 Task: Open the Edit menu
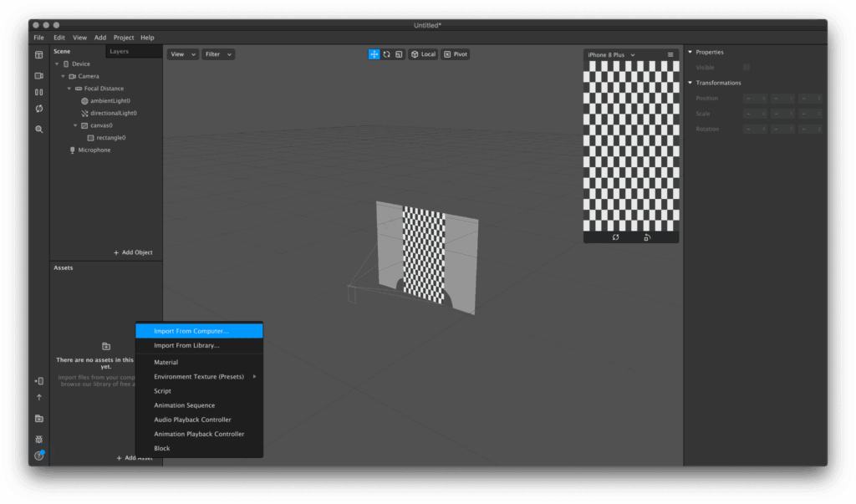[59, 38]
